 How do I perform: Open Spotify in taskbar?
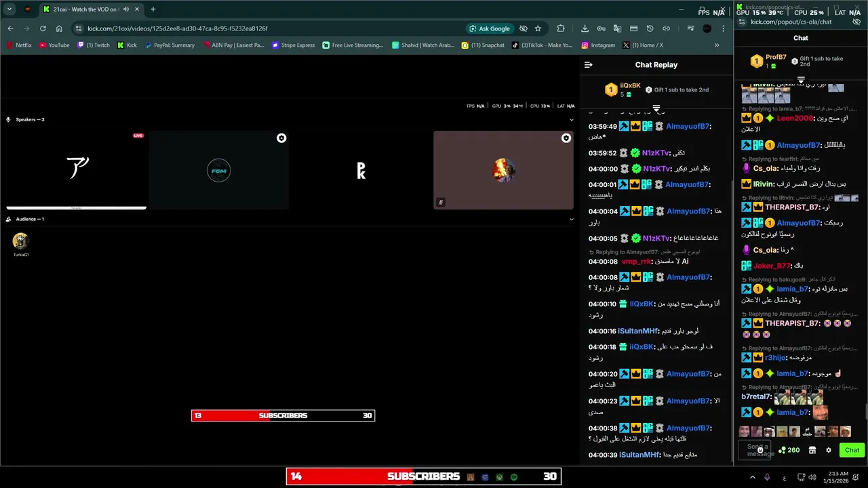click(x=514, y=477)
